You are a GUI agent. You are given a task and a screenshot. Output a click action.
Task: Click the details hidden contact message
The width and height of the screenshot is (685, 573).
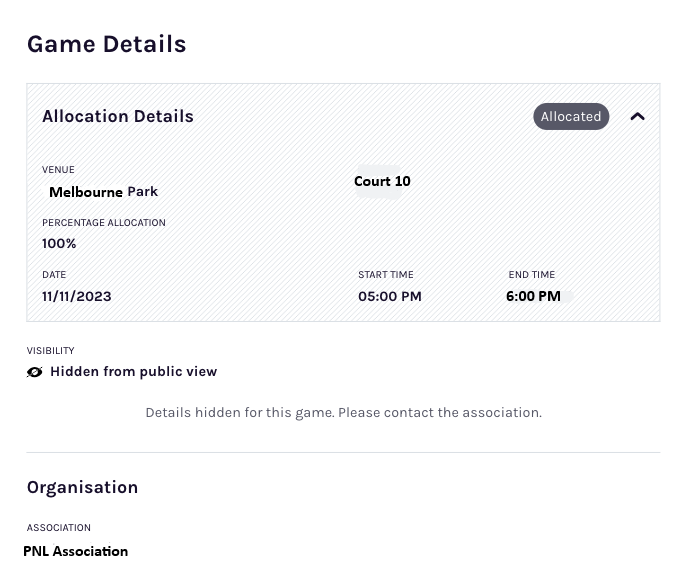pyautogui.click(x=343, y=413)
